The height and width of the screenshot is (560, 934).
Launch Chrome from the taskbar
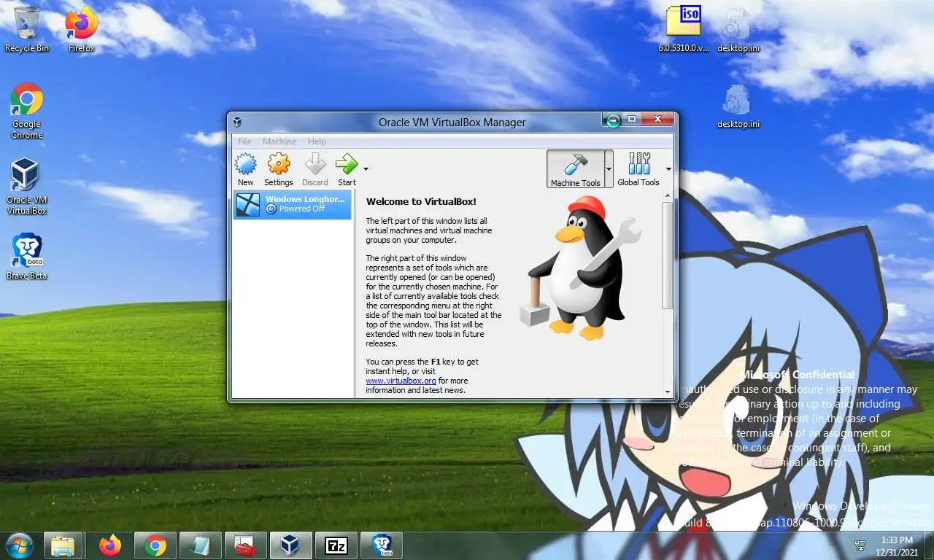(155, 545)
